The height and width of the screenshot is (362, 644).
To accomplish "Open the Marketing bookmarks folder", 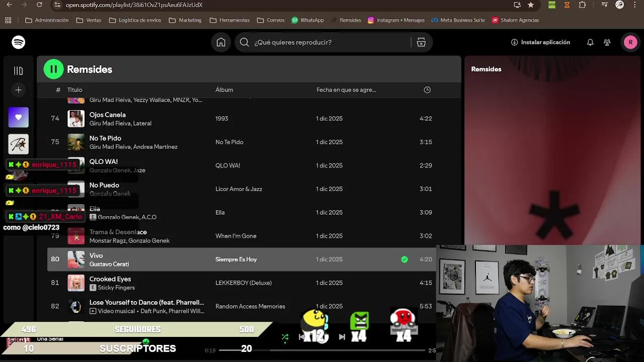I will coord(185,20).
